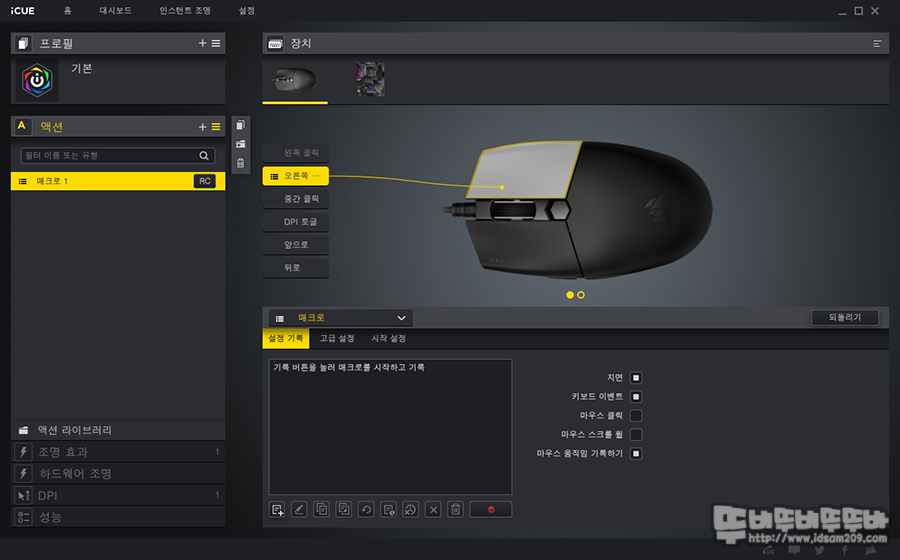Open the 인스턴트 조명 menu
This screenshot has width=900, height=560.
pyautogui.click(x=185, y=11)
